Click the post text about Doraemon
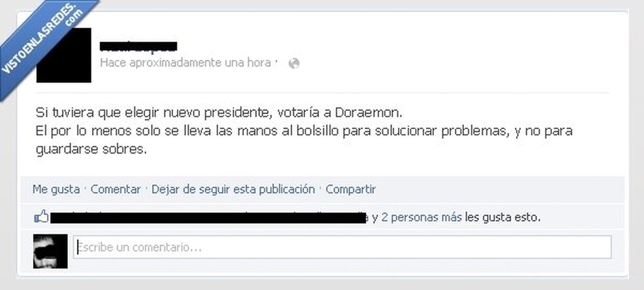Viewport: 644px width, 290px height. coord(304,132)
